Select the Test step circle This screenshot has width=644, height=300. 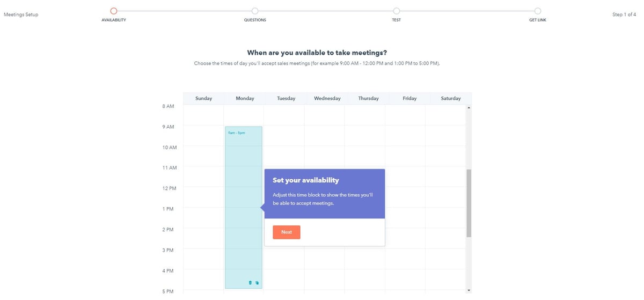[x=396, y=11]
